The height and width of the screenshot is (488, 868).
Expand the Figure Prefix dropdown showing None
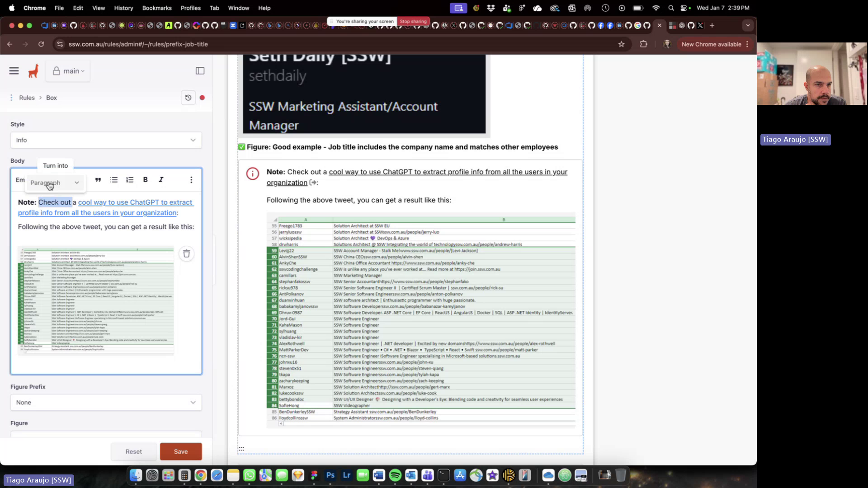coord(106,403)
